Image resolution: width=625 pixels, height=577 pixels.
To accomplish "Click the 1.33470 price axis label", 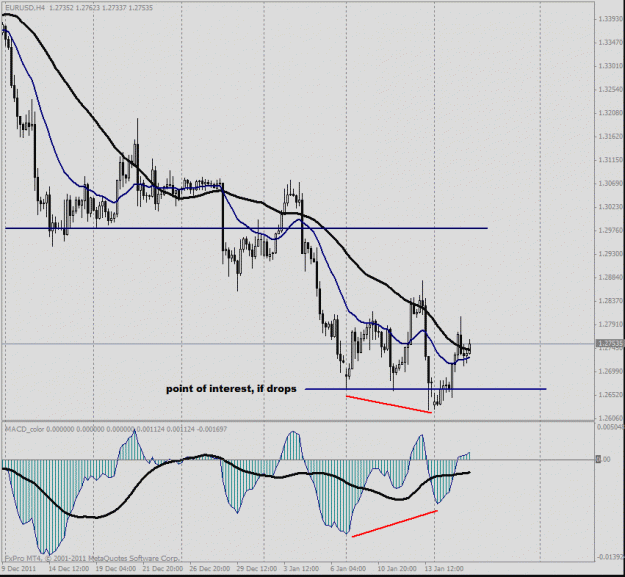I will [611, 42].
